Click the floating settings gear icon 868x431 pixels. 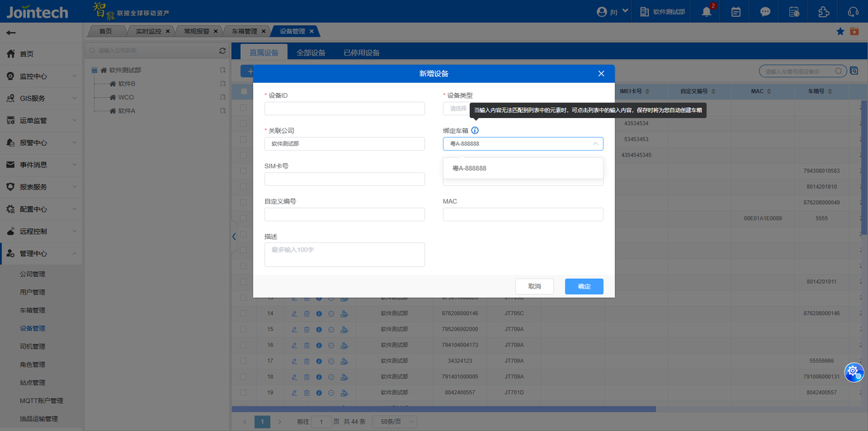(853, 371)
